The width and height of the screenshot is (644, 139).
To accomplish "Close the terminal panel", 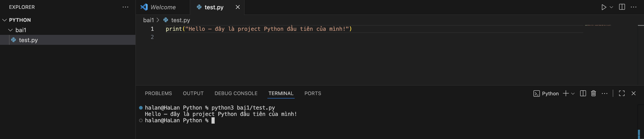I will tap(633, 93).
